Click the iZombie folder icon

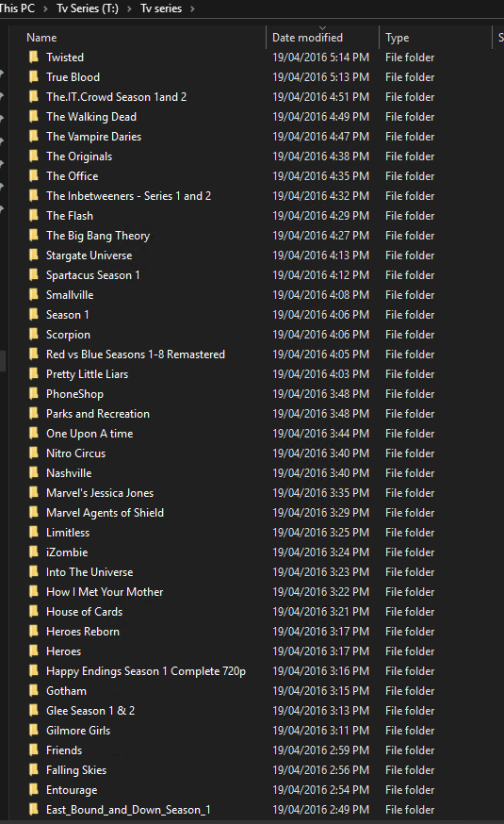34,552
